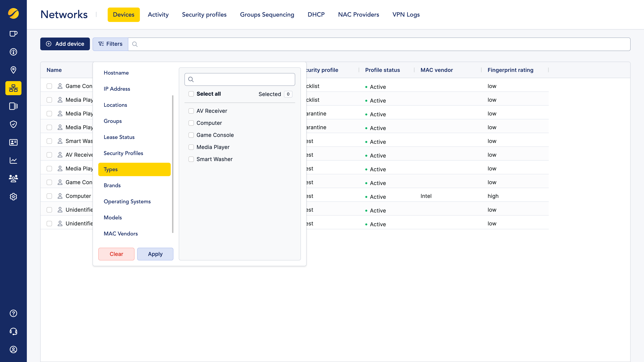Screen dimensions: 644x362
Task: Check the Smart Washer type checkbox
Action: point(191,159)
